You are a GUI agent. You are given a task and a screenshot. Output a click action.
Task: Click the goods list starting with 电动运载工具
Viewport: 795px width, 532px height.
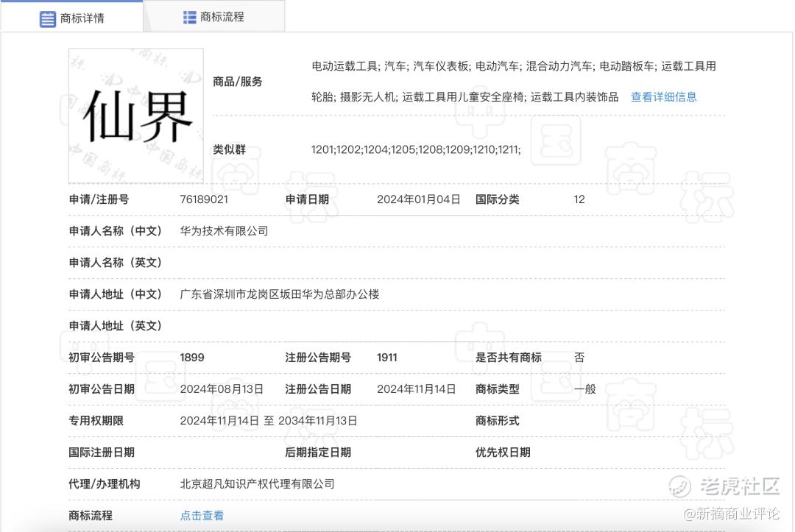click(514, 81)
